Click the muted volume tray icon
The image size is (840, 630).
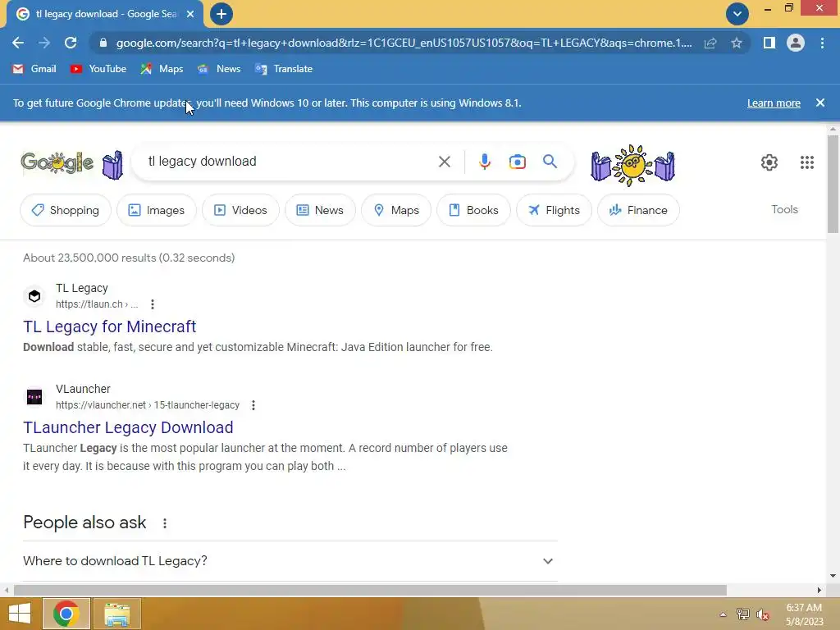tap(762, 614)
